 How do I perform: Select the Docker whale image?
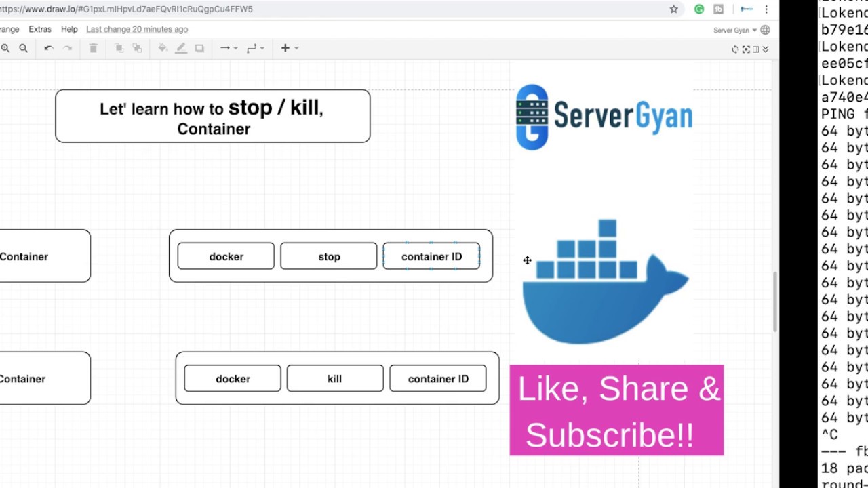click(x=605, y=281)
